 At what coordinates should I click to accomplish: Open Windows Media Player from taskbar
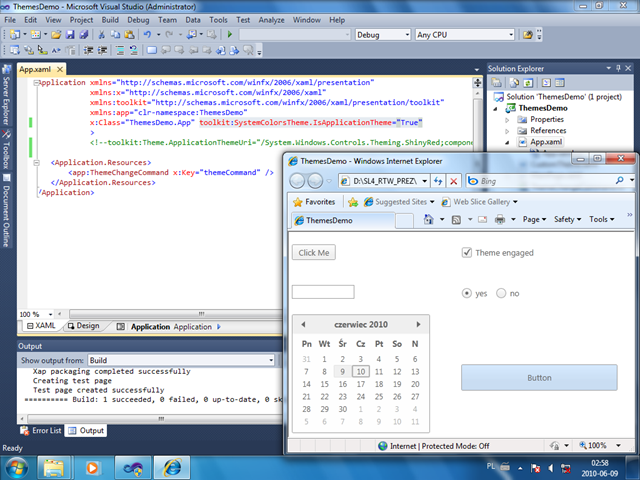(92, 468)
